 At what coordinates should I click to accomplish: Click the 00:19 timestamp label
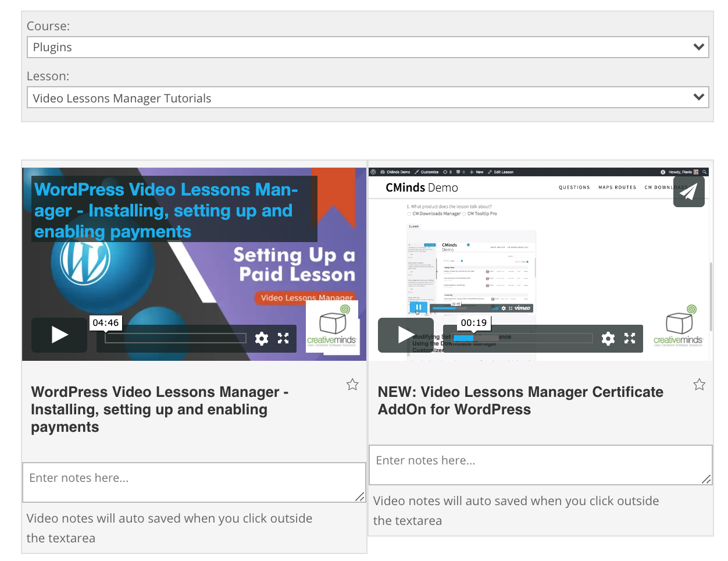[474, 323]
